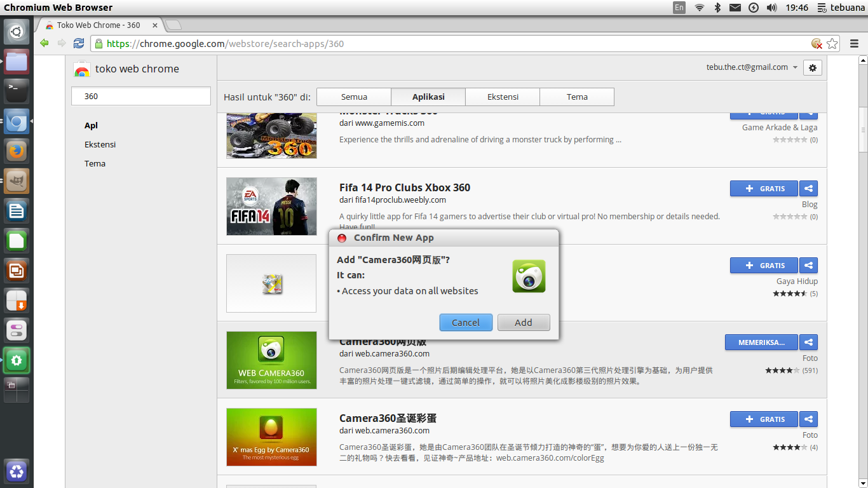Open Firefox from the launcher
Viewport: 868px width, 488px height.
17,151
